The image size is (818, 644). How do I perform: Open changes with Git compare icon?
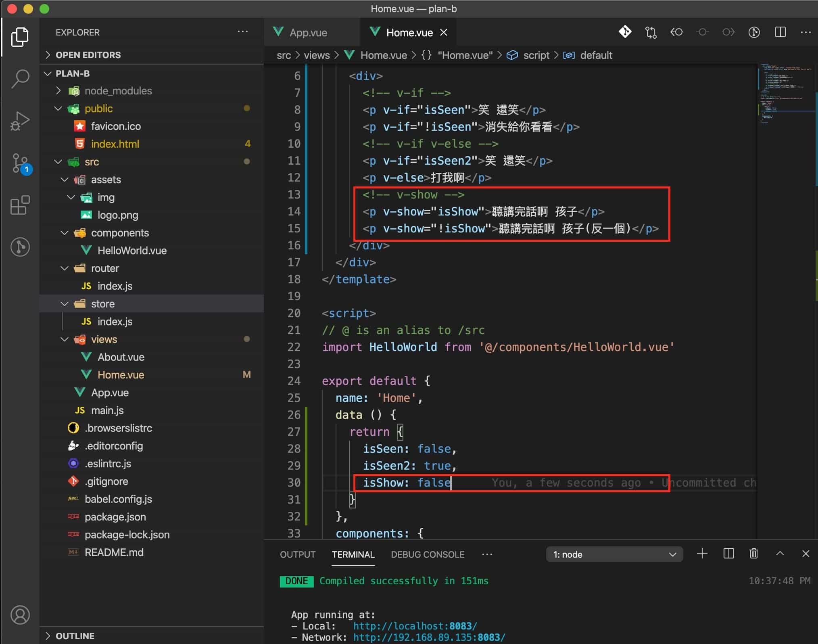click(651, 32)
